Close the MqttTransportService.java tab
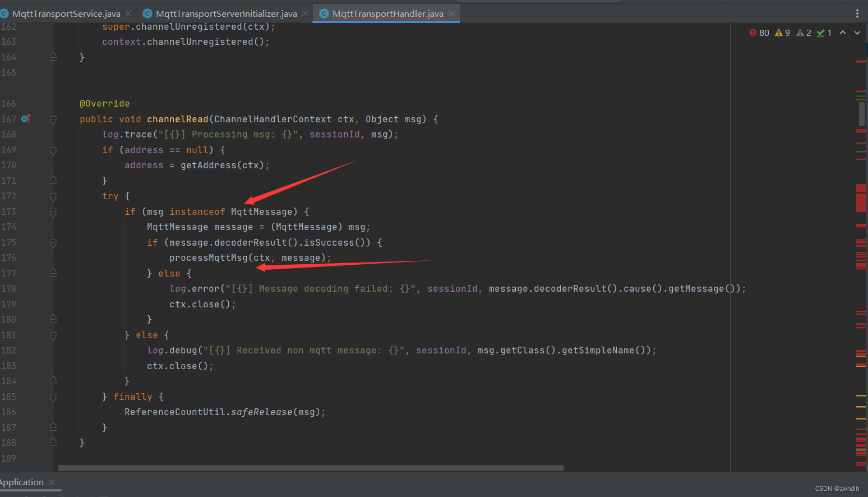The height and width of the screenshot is (497, 868). click(128, 13)
